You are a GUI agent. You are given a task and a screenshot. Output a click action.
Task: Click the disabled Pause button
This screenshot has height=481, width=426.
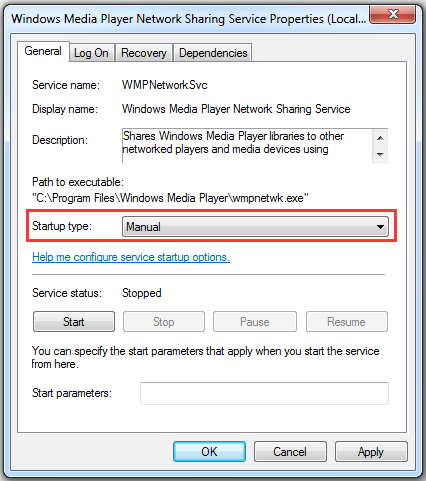pyautogui.click(x=255, y=322)
